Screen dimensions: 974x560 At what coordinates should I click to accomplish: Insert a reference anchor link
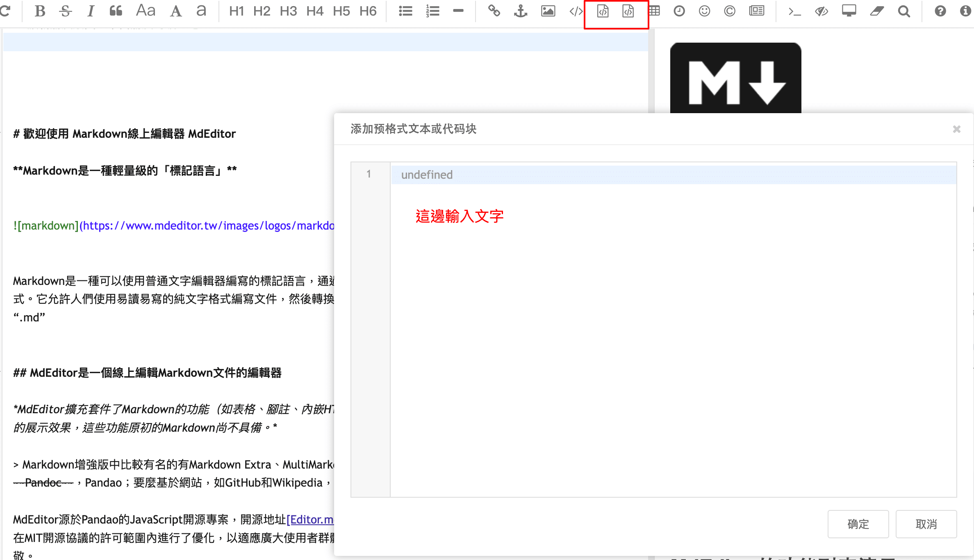pos(521,11)
